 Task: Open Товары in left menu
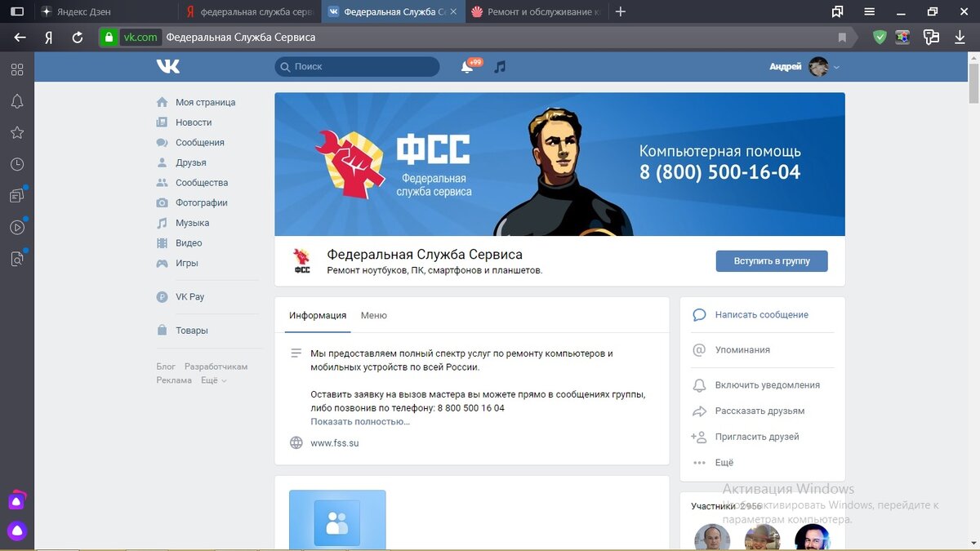(x=191, y=331)
